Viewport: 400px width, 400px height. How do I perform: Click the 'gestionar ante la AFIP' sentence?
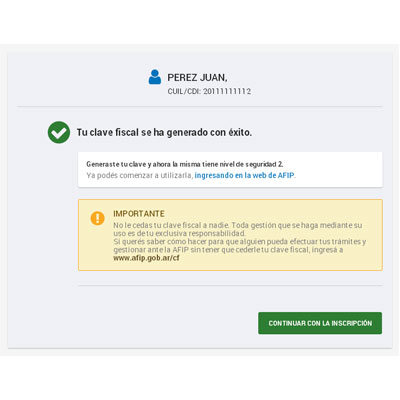228,250
